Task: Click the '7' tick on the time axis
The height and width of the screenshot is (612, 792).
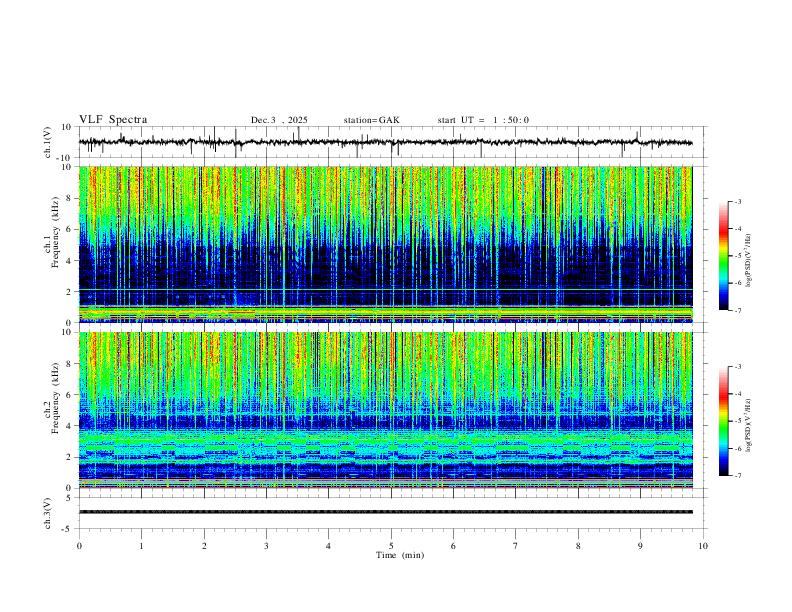Action: coord(516,546)
